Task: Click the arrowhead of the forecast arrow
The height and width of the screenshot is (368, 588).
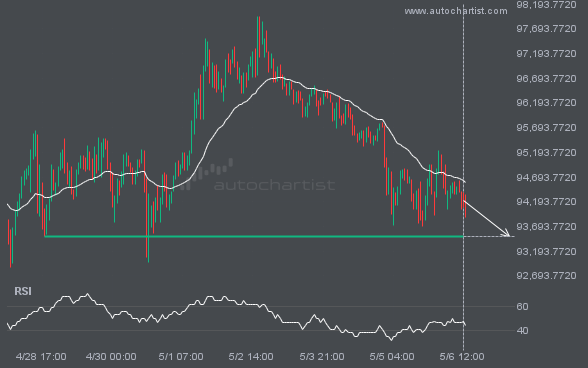Action: 506,233
